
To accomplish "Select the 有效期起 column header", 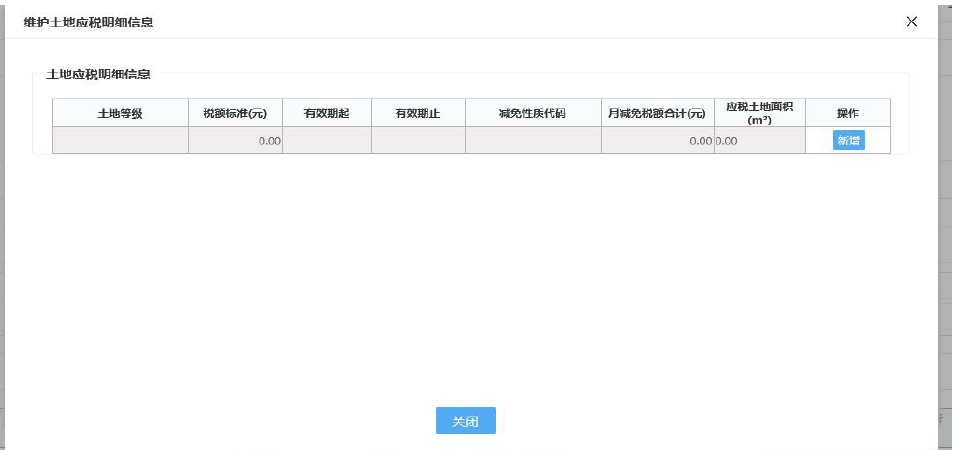I will pos(326,113).
